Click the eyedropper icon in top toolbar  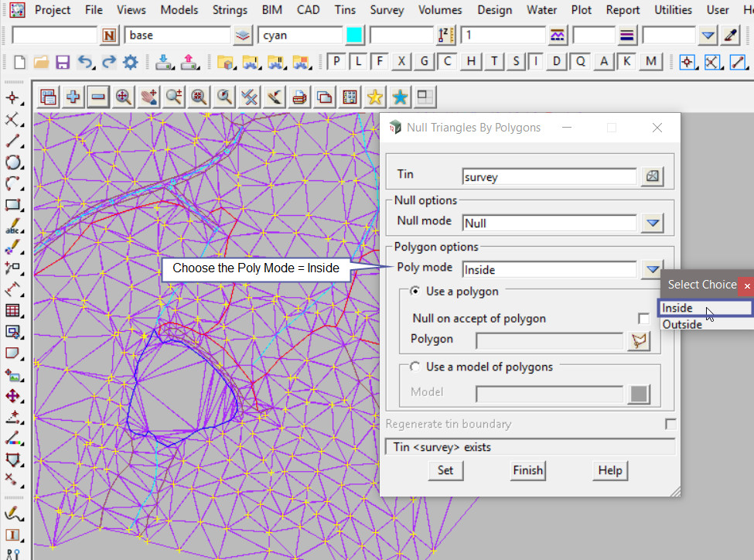click(x=730, y=36)
